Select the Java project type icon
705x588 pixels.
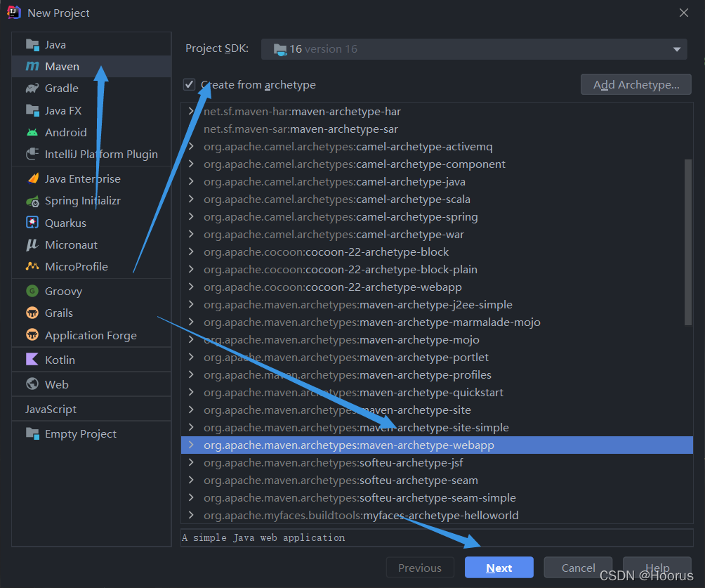click(32, 44)
